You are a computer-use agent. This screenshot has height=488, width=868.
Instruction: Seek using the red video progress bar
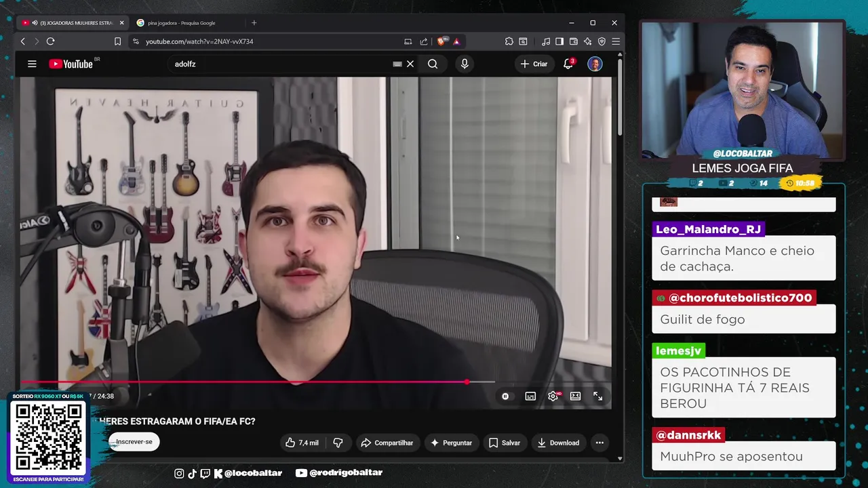pos(315,382)
